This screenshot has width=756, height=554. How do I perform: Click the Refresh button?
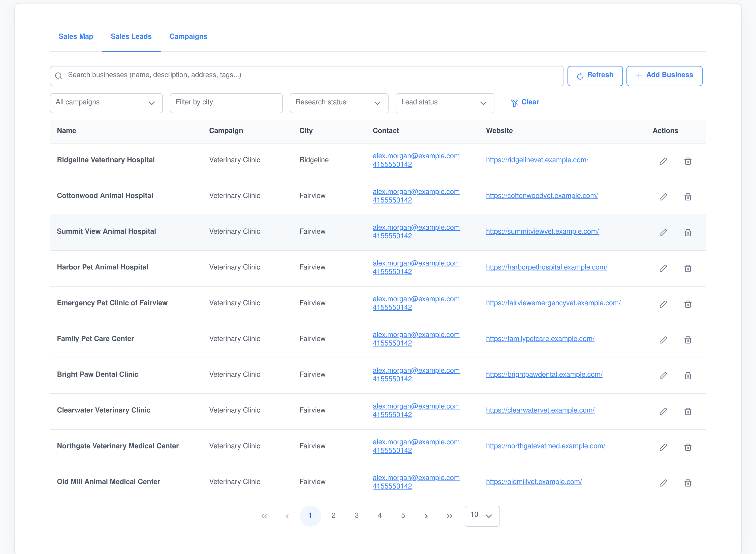595,76
